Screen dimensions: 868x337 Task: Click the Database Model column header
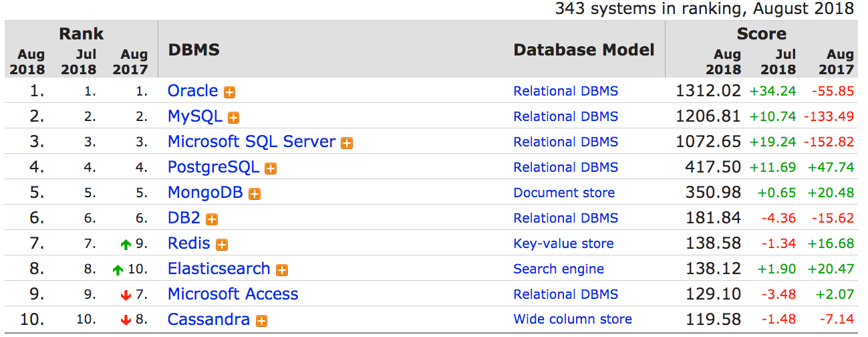584,50
